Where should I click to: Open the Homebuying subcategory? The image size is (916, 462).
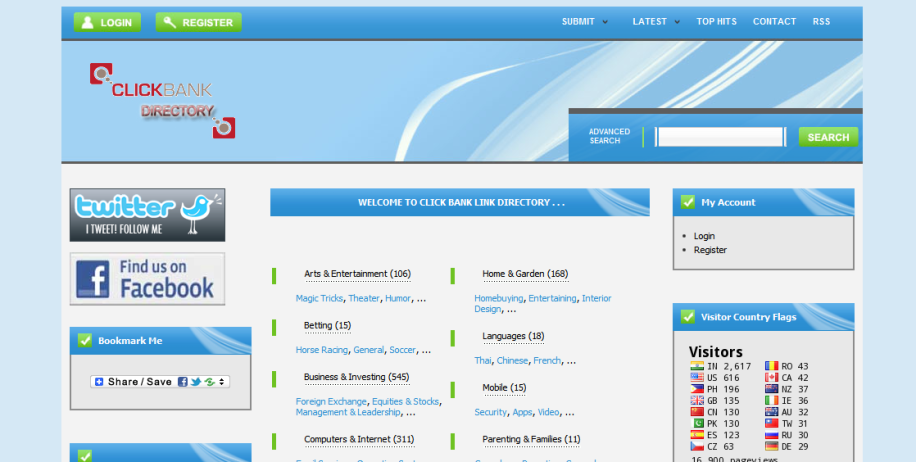pos(498,298)
